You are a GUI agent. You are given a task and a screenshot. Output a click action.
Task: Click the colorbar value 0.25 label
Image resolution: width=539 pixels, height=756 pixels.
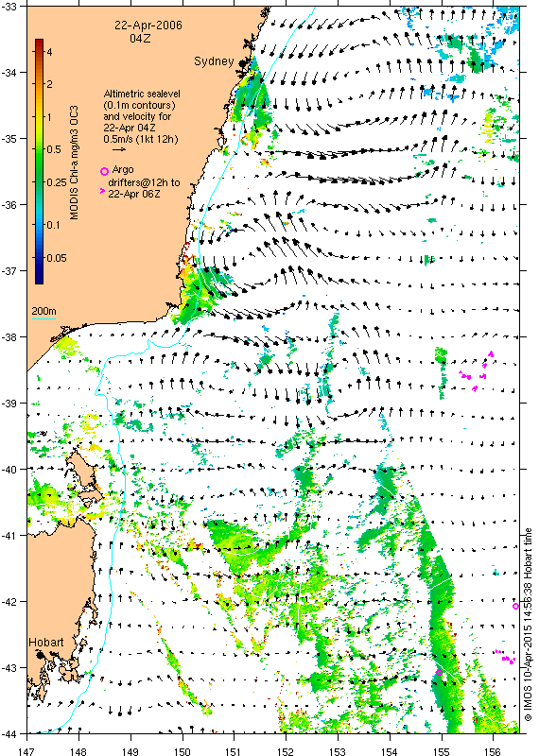pos(57,182)
